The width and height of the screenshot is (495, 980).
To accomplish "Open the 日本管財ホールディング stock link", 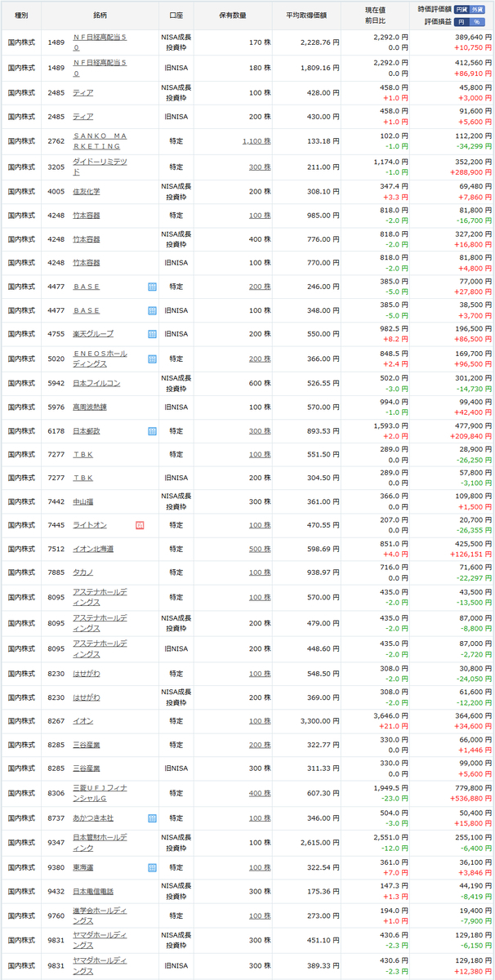I will (x=100, y=842).
